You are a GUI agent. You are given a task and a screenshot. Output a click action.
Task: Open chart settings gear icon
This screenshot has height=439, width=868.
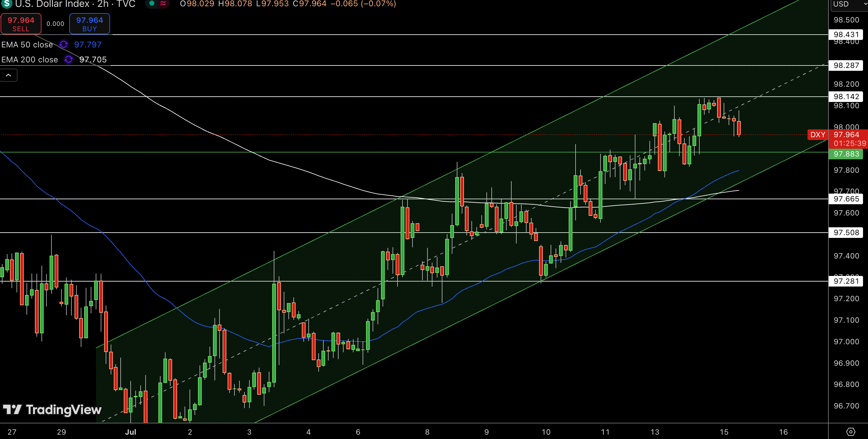click(x=851, y=432)
